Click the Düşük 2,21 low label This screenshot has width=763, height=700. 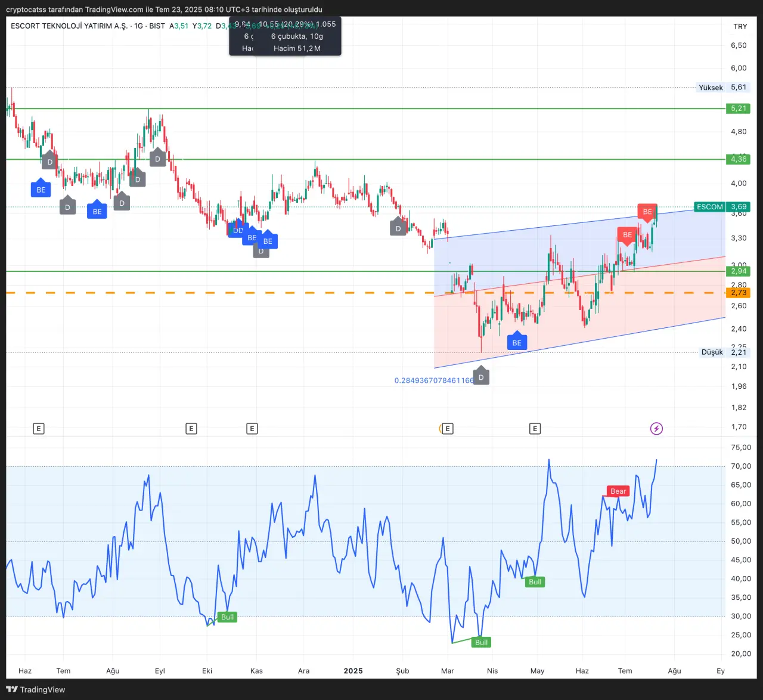(723, 352)
